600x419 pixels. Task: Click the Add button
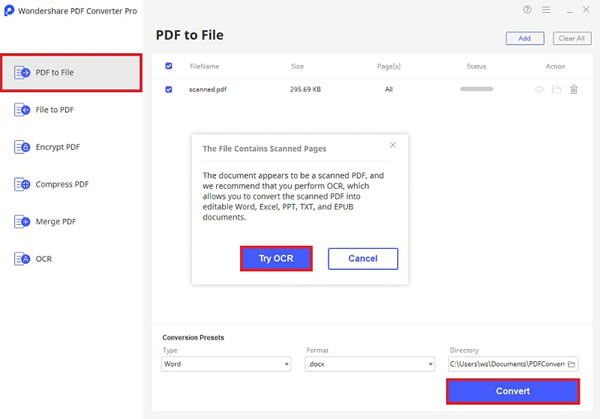coord(525,38)
